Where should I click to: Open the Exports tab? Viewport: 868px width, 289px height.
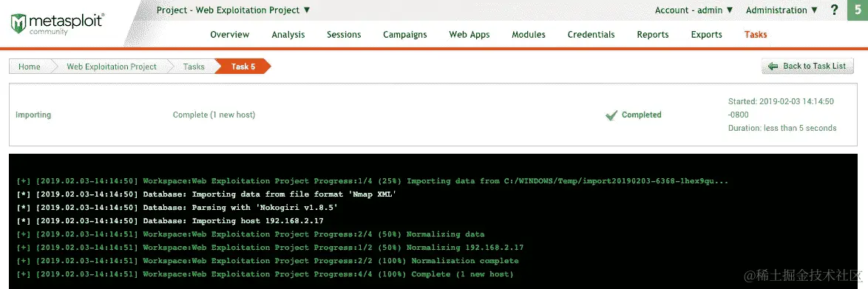706,34
